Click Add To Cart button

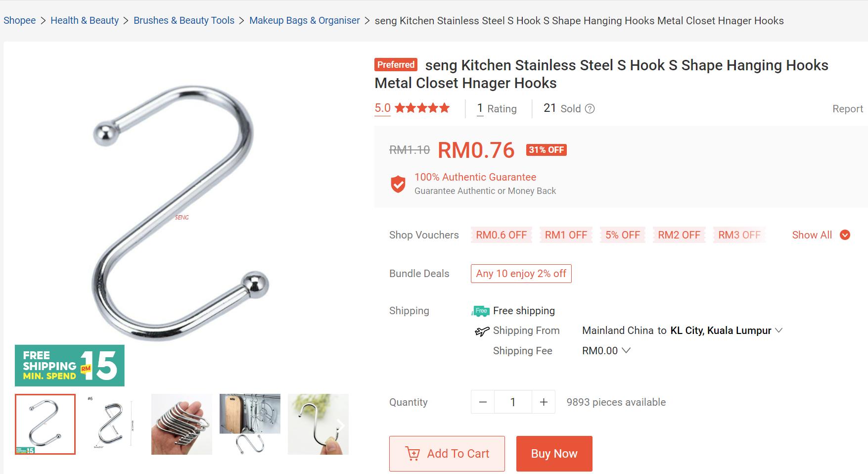pos(447,454)
